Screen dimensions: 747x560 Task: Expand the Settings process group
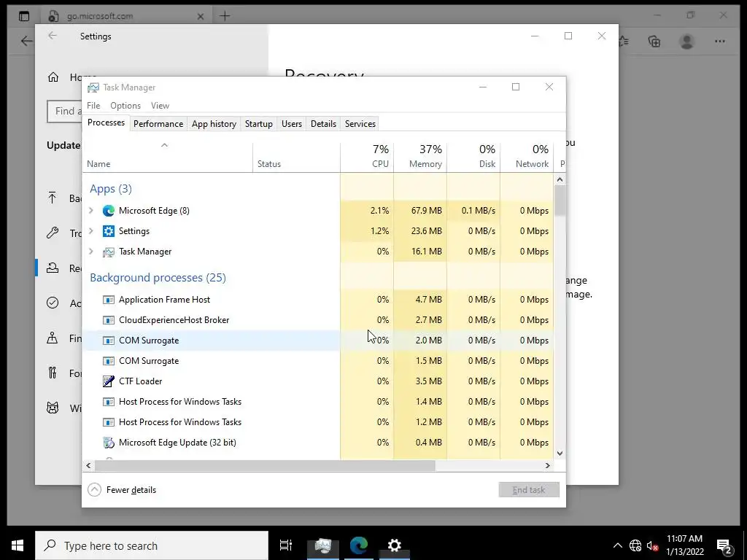click(x=91, y=231)
